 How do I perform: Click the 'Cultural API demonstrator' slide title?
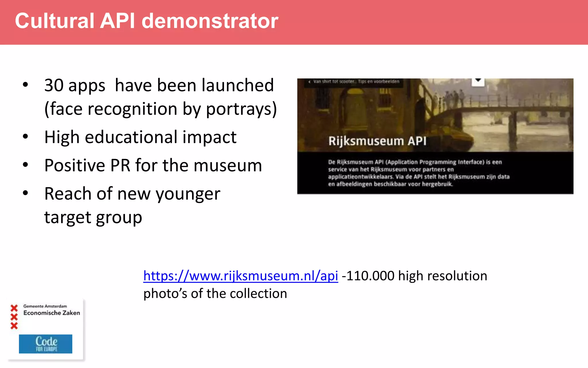pyautogui.click(x=147, y=21)
